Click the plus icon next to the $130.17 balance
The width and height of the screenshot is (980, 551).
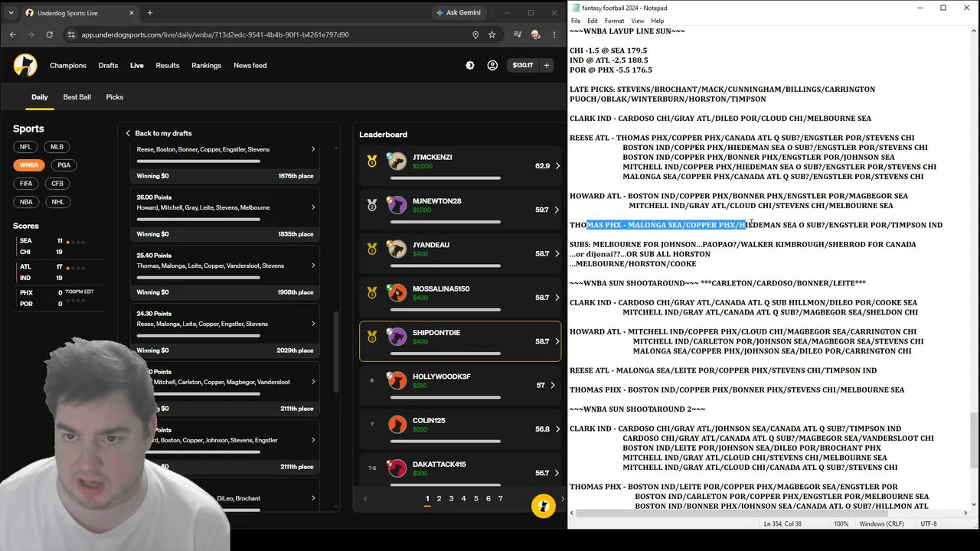(x=547, y=66)
